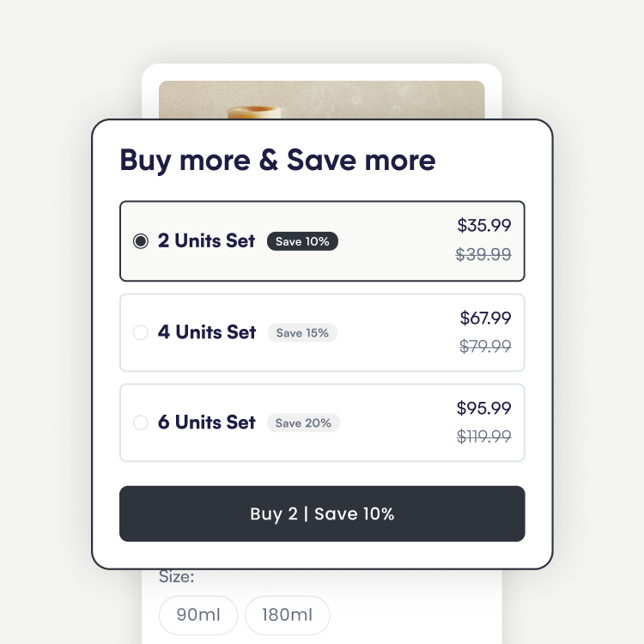This screenshot has width=644, height=644.
Task: Click the product image at the top
Action: pos(322,100)
